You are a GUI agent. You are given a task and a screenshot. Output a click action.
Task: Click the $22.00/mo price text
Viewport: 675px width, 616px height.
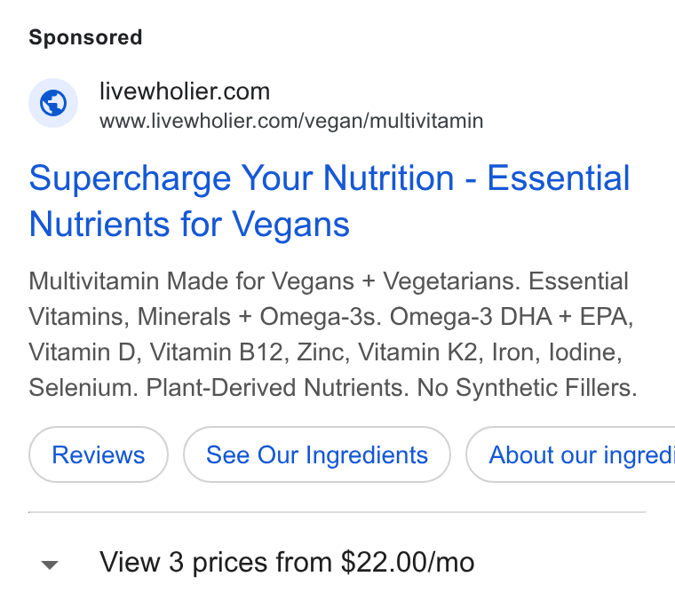408,562
